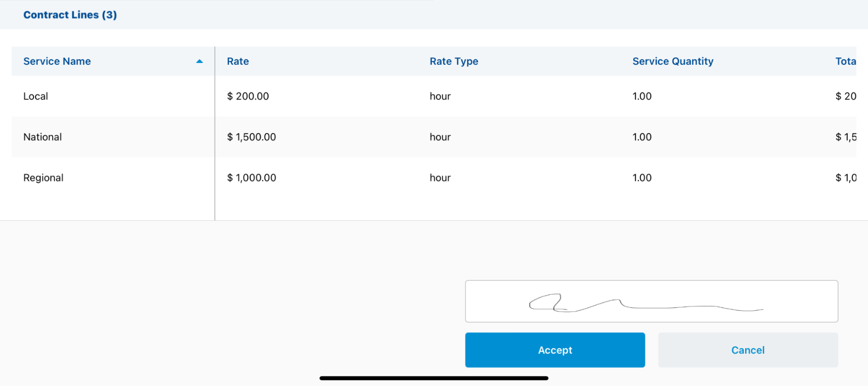Click the $ 1,500.00 rate cell

click(251, 137)
